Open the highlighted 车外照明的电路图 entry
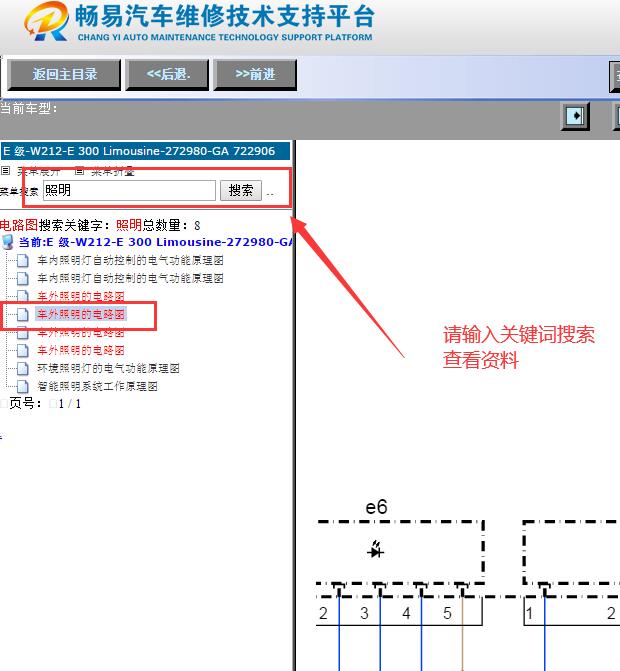Viewport: 620px width, 671px height. coord(80,315)
